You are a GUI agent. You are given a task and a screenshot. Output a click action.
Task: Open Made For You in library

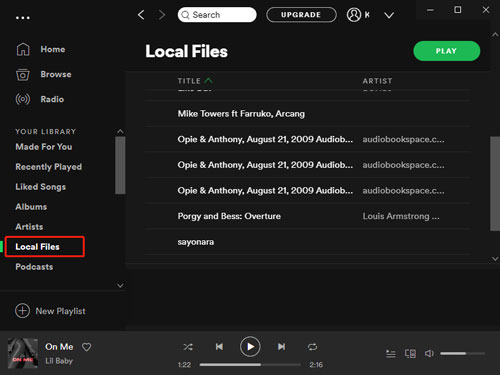(44, 147)
